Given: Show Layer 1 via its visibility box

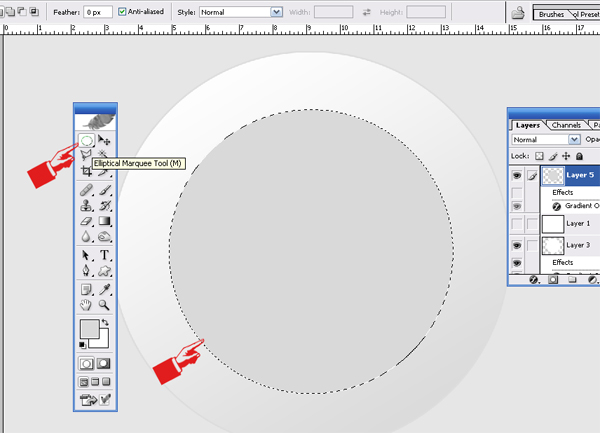Looking at the screenshot, I should pos(517,224).
